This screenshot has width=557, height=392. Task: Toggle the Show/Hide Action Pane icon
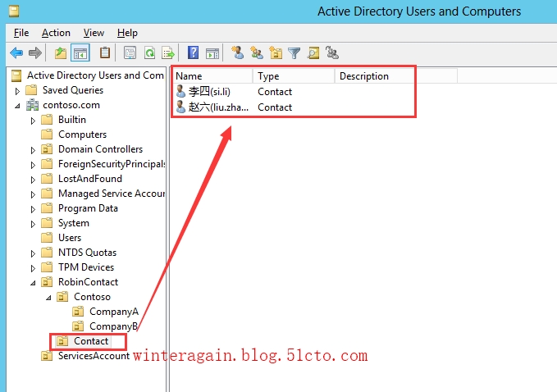pyautogui.click(x=212, y=53)
